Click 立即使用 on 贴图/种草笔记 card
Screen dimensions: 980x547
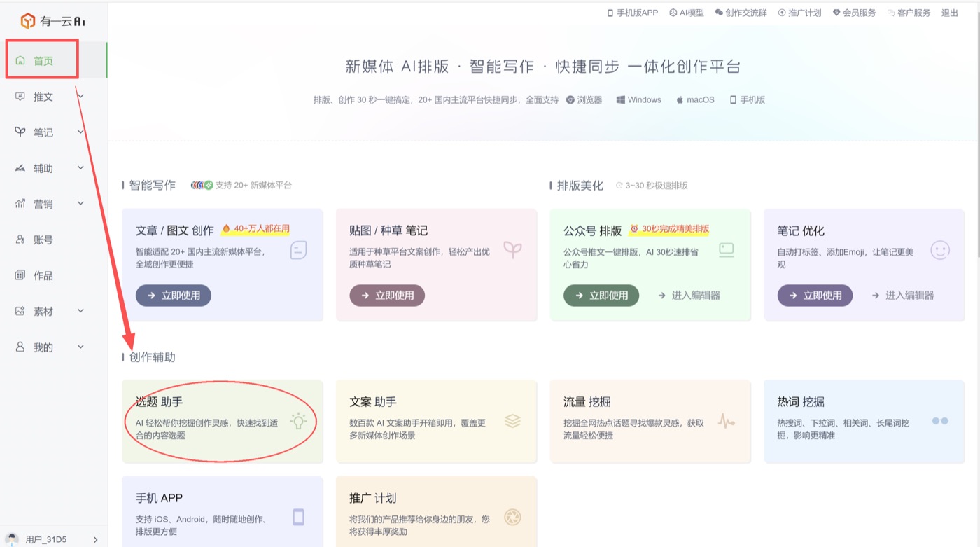coord(387,296)
